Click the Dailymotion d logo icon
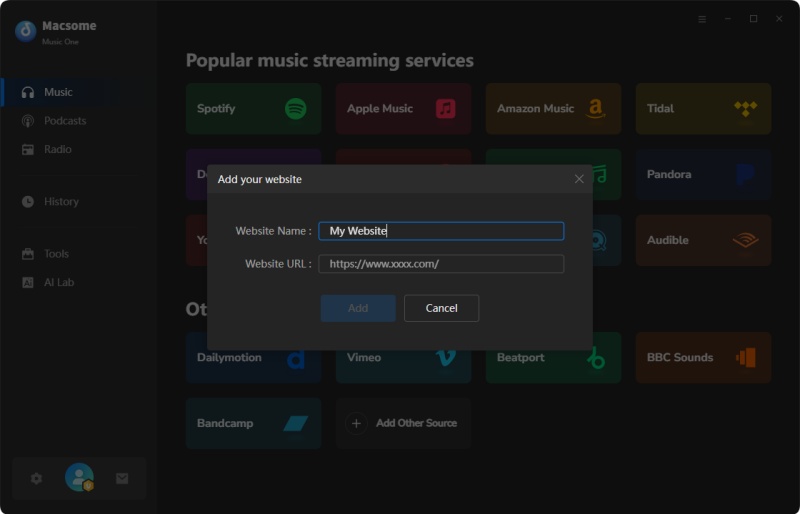The height and width of the screenshot is (514, 800). coord(296,359)
